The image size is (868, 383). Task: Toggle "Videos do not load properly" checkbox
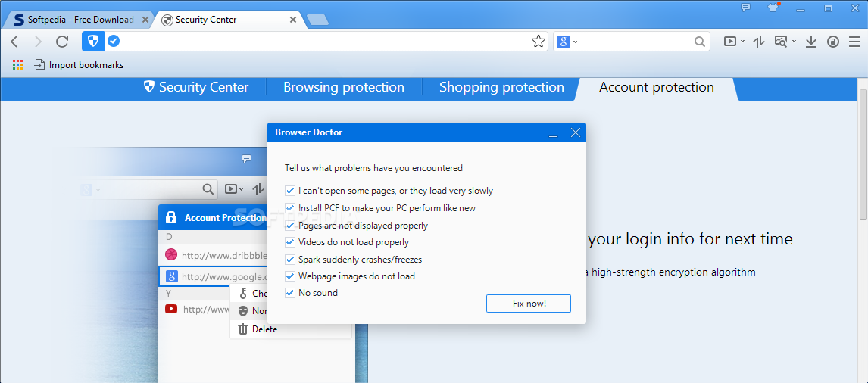[289, 242]
